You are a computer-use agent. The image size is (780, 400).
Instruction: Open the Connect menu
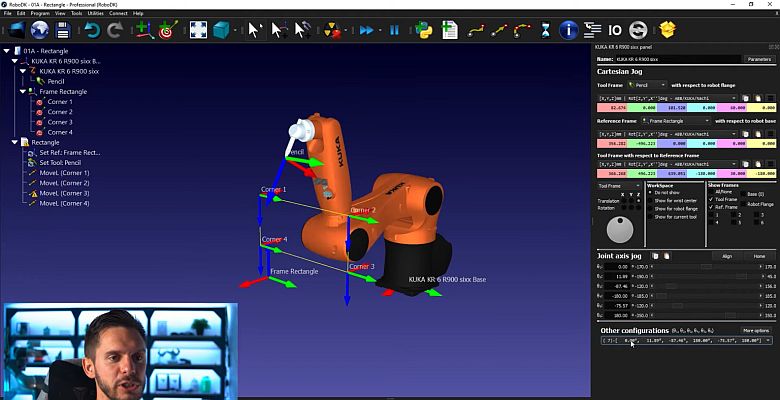pos(118,13)
